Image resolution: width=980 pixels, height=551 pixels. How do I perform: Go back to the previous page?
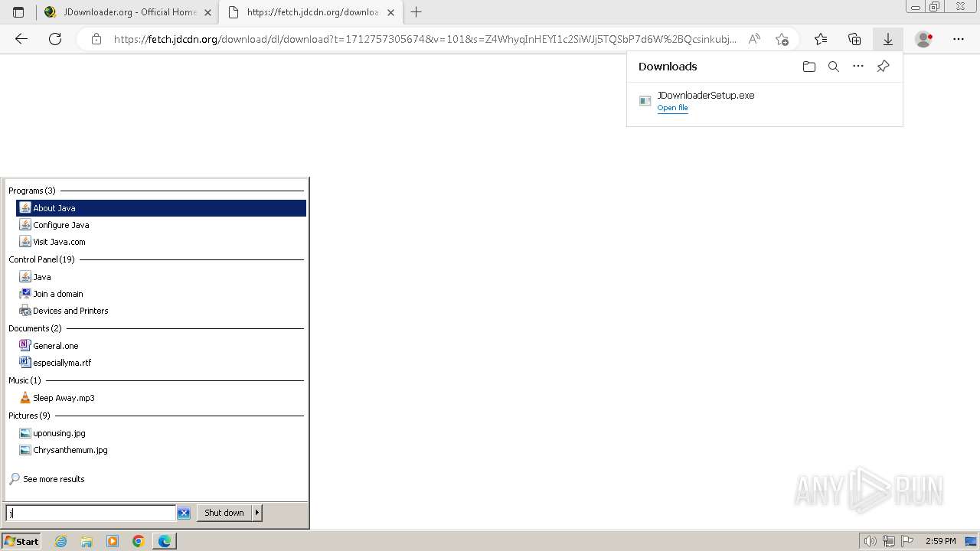point(21,39)
